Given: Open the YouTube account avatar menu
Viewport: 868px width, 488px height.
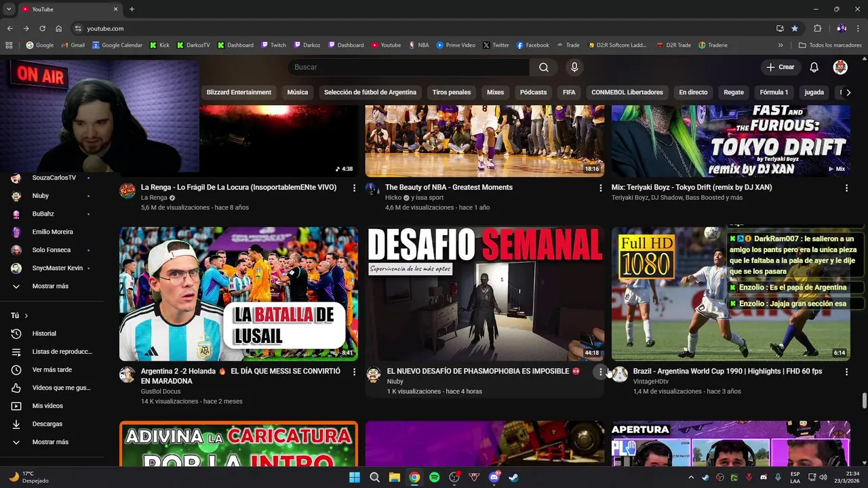Looking at the screenshot, I should [x=840, y=67].
